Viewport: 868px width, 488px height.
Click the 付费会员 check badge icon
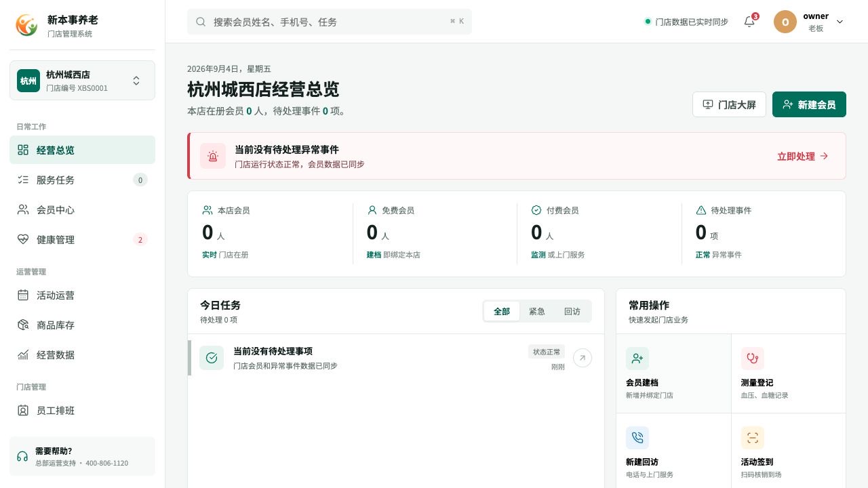click(x=536, y=210)
